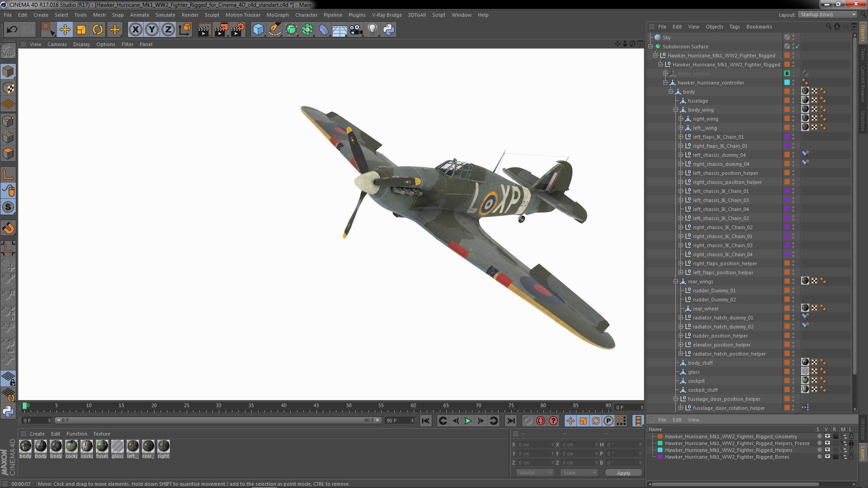
Task: Toggle Subdivision Surface green checkmark
Action: coord(797,47)
